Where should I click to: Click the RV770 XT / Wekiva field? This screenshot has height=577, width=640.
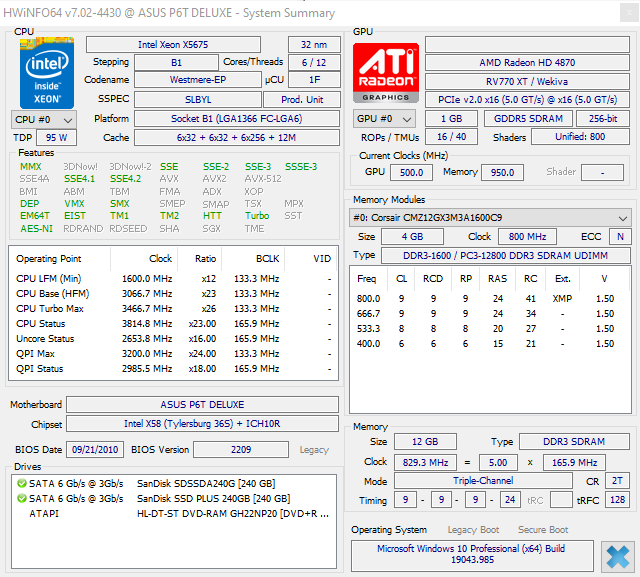[x=527, y=82]
